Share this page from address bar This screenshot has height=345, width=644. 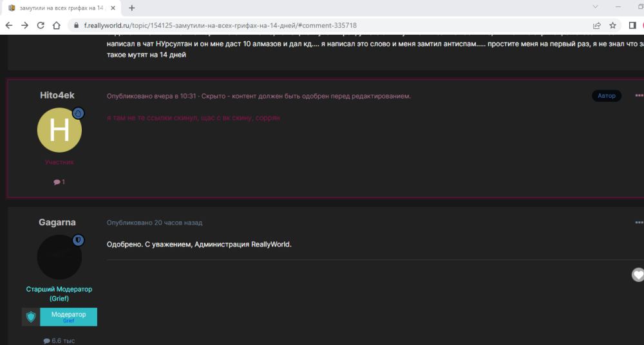click(597, 26)
